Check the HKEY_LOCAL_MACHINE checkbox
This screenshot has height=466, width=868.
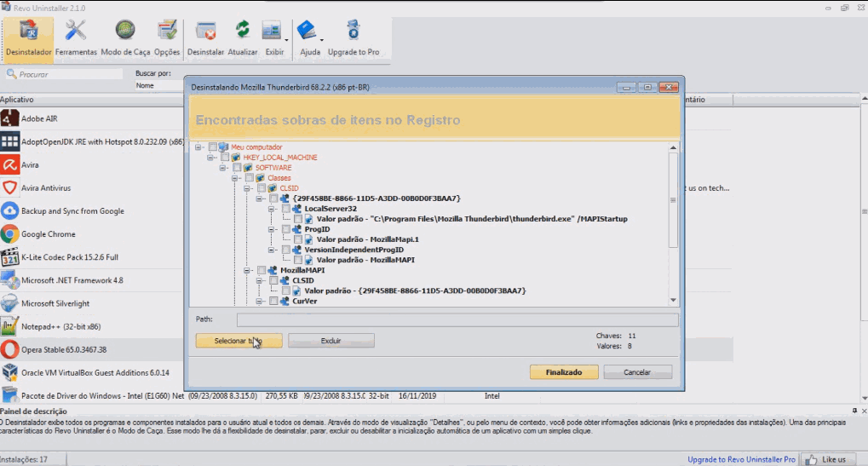(x=225, y=158)
